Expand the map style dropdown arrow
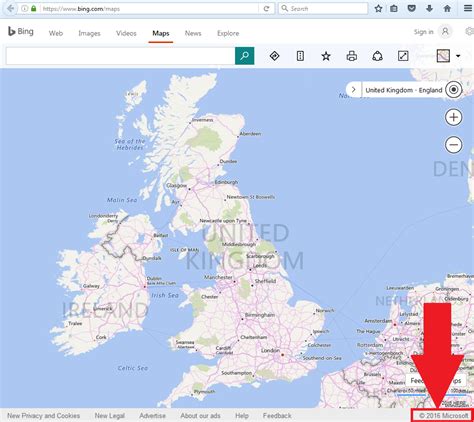Screen dimensions: 474x422 click(x=458, y=56)
